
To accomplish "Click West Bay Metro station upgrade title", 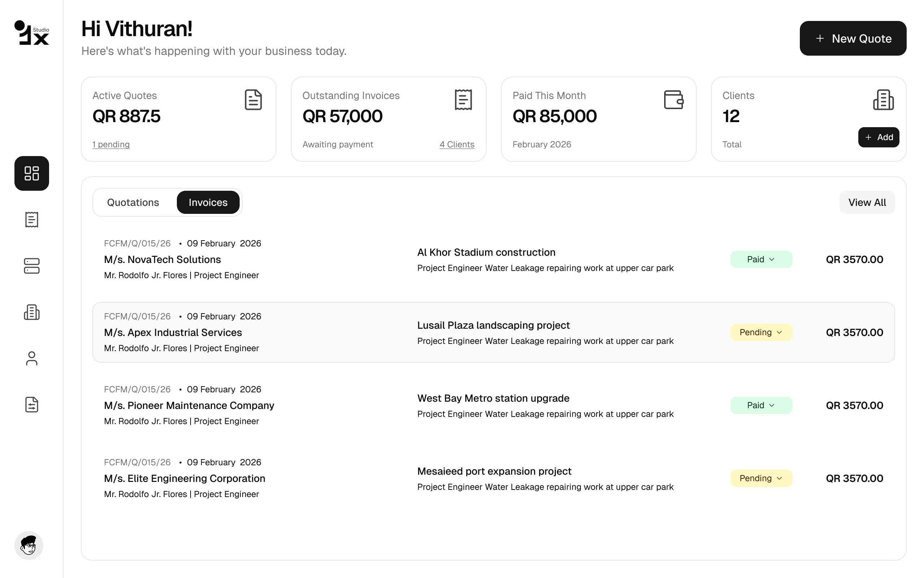I will (x=493, y=398).
